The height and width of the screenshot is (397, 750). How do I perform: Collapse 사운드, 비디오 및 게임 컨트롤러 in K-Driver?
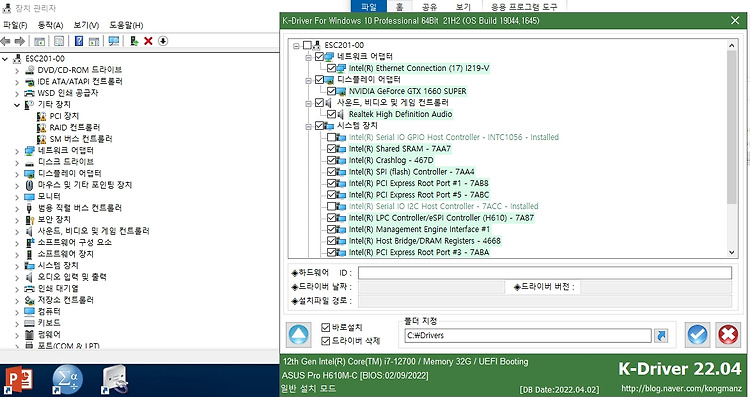309,103
